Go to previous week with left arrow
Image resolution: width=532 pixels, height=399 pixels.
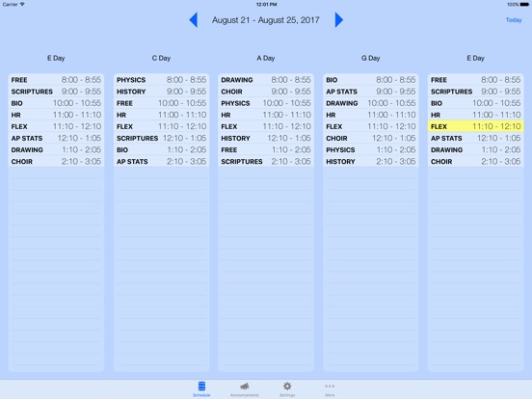pos(194,20)
